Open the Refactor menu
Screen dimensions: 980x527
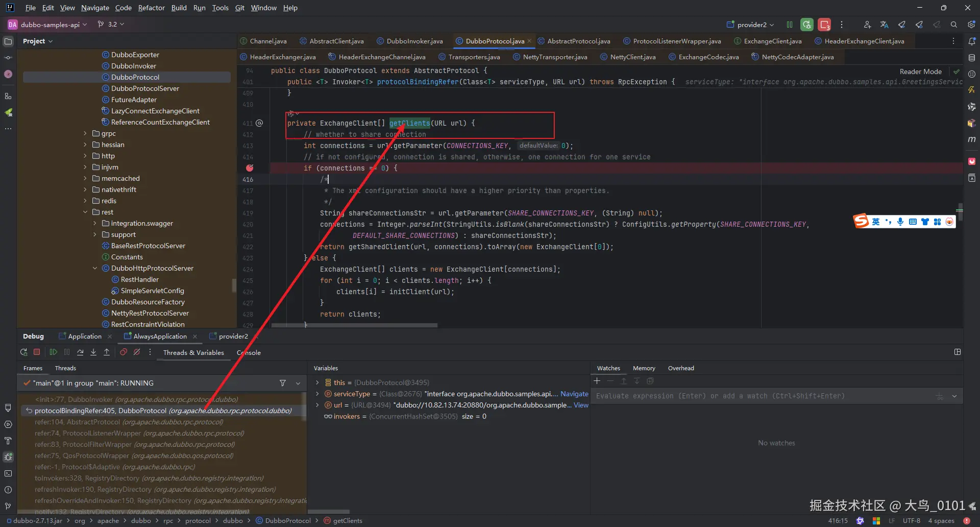point(151,8)
